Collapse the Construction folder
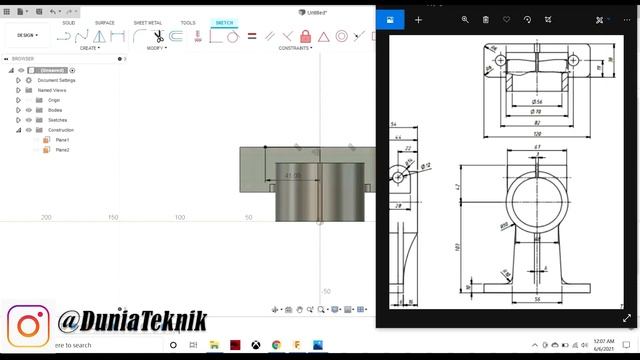Screen dimensions: 640x360 [x=18, y=130]
